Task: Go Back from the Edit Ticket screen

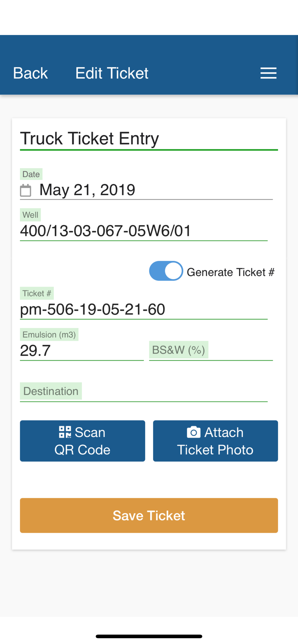Action: (x=30, y=73)
